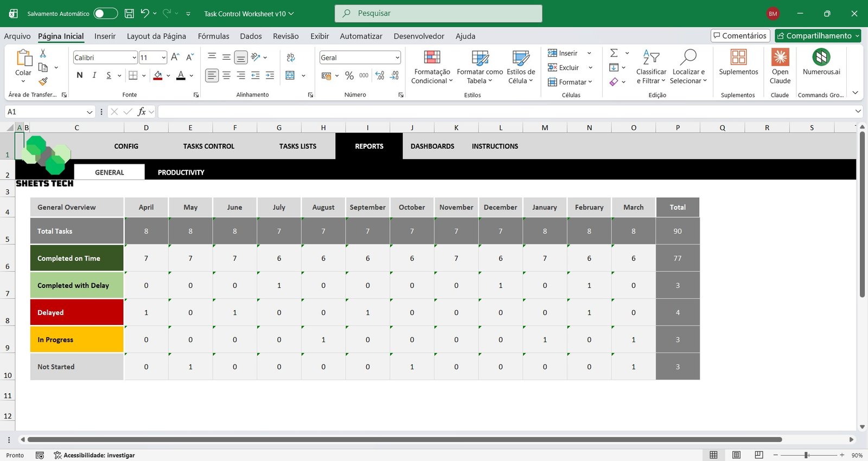Toggle right text alignment
868x461 pixels.
[241, 75]
